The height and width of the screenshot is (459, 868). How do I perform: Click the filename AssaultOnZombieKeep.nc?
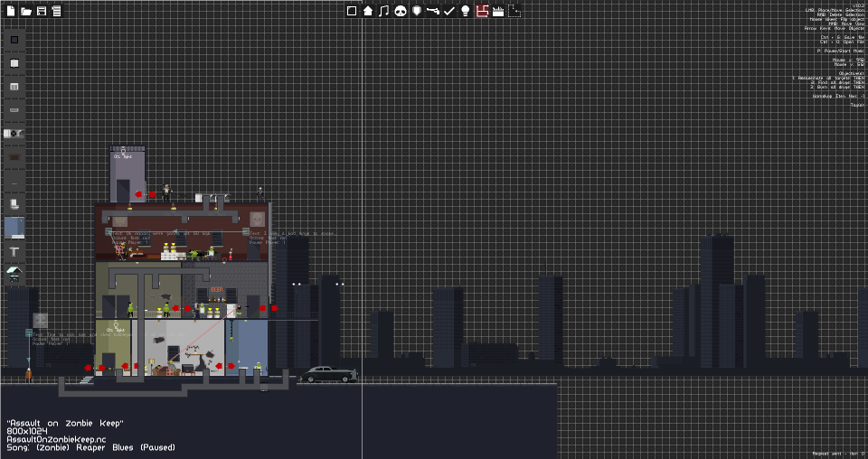(x=56, y=439)
